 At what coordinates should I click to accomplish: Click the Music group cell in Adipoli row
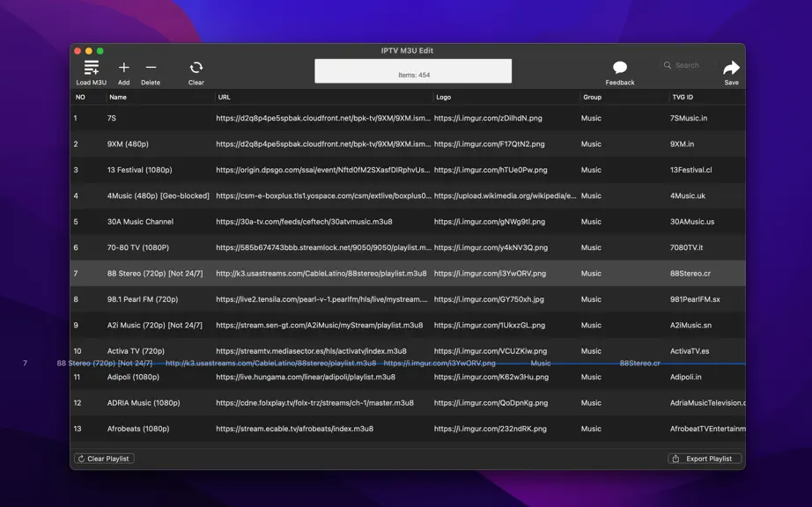pos(591,377)
